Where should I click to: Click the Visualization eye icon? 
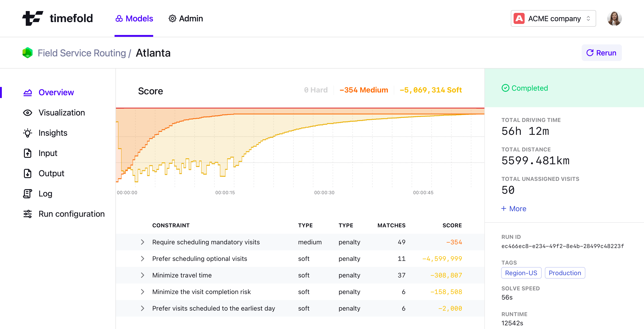tap(28, 113)
